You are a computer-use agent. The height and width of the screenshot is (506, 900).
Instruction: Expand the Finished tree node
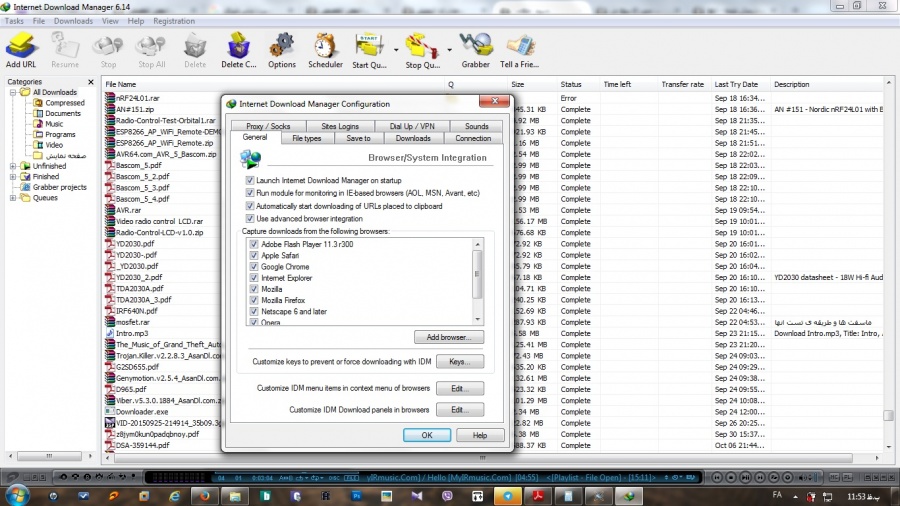click(x=13, y=177)
